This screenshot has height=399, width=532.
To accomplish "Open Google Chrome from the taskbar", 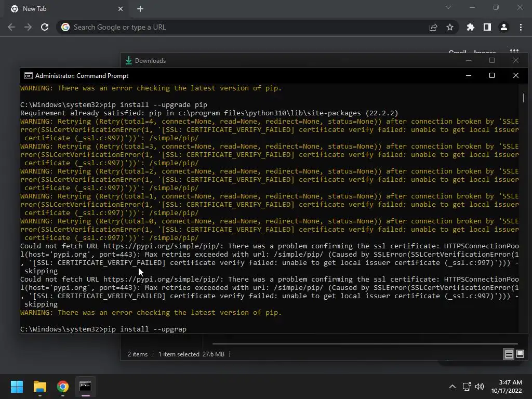I will [x=63, y=387].
